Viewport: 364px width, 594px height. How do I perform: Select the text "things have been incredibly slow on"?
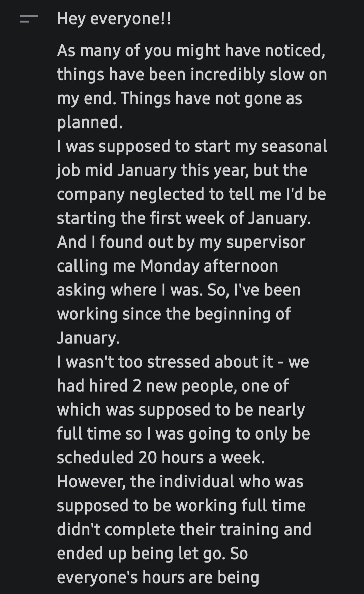click(192, 75)
